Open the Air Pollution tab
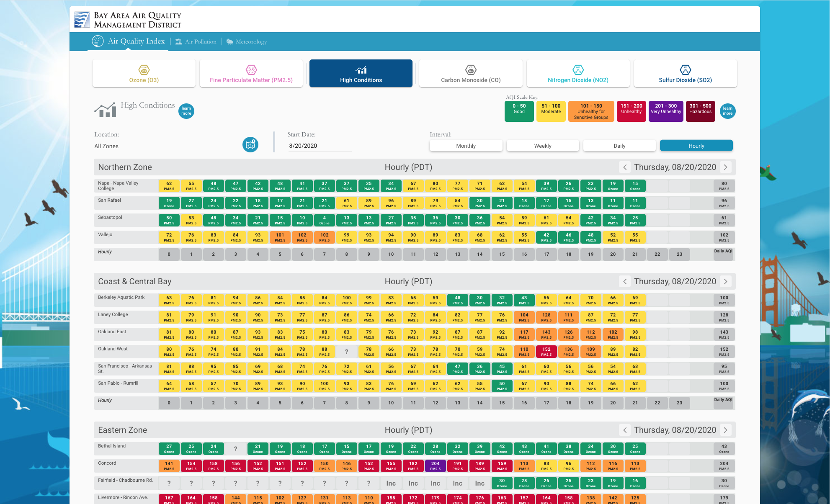The image size is (830, 504). coord(196,41)
